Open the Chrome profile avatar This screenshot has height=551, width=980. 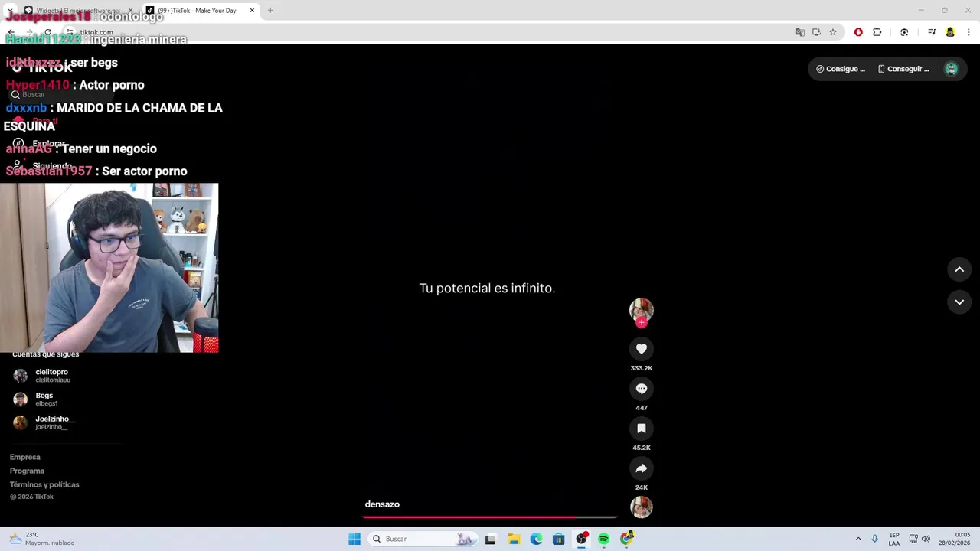(950, 32)
